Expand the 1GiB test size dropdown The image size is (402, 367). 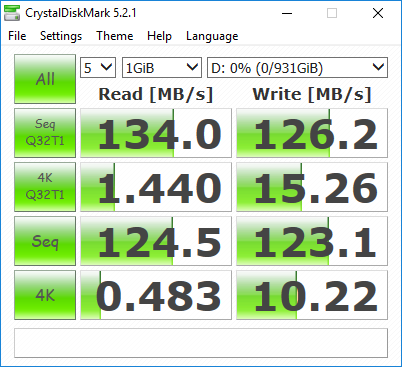click(x=162, y=68)
